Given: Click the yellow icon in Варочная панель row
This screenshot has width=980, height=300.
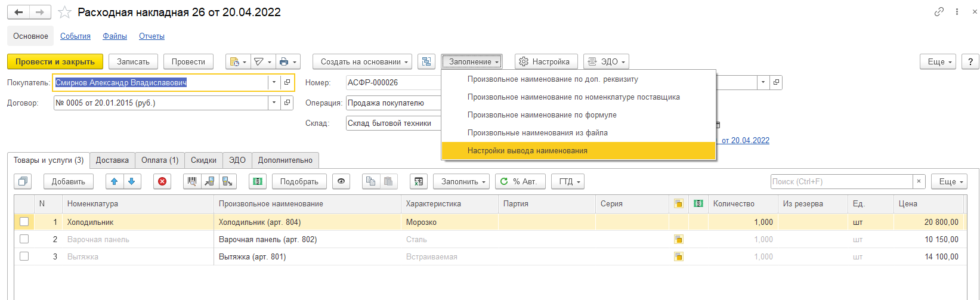Looking at the screenshot, I should coord(678,239).
